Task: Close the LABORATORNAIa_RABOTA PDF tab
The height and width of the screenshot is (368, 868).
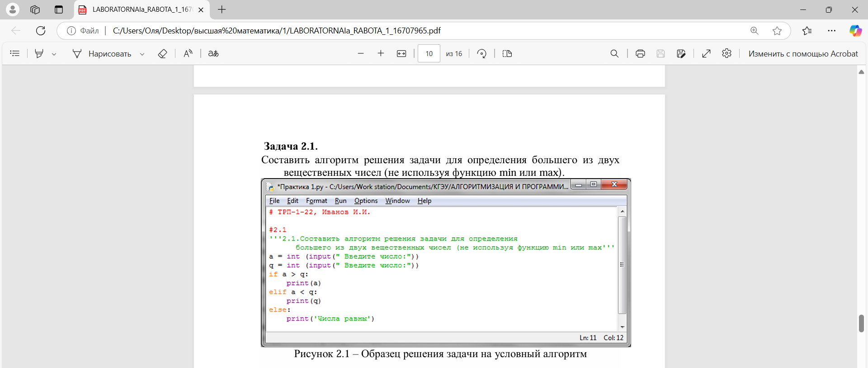Action: pos(201,9)
